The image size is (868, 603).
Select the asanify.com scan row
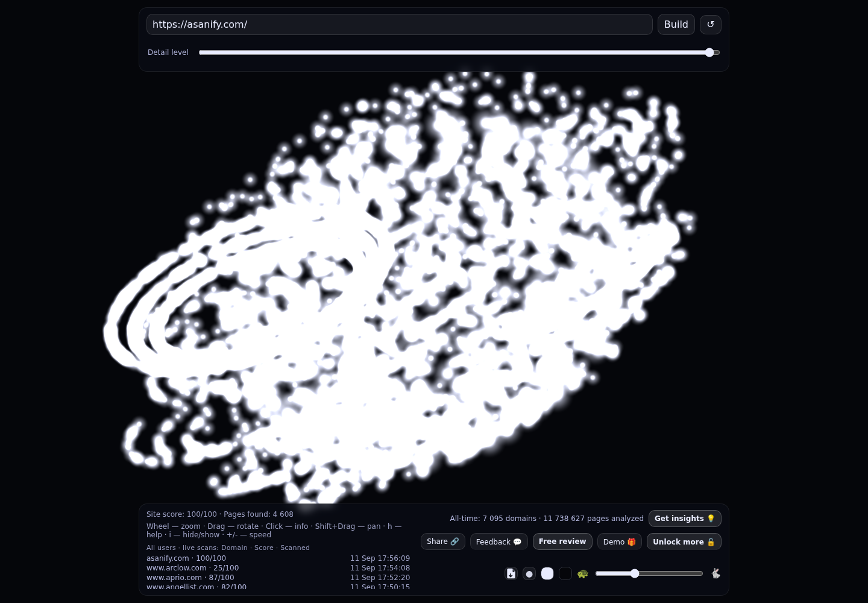278,558
